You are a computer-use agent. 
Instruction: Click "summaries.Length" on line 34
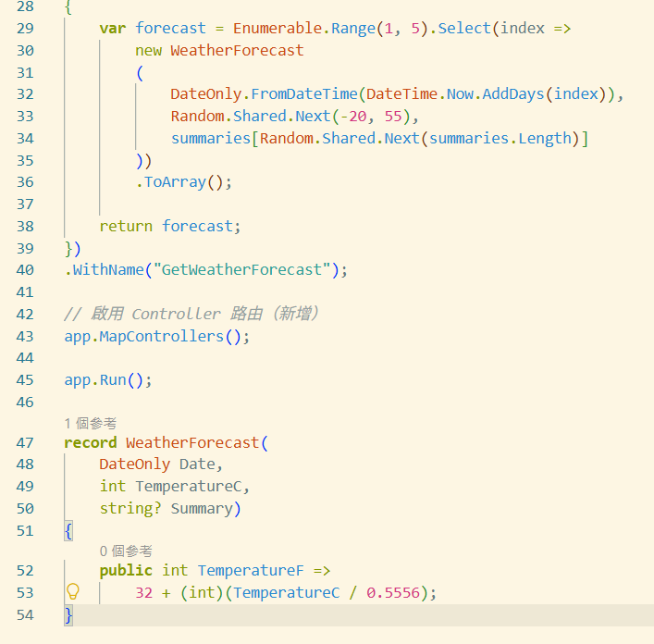(500, 139)
